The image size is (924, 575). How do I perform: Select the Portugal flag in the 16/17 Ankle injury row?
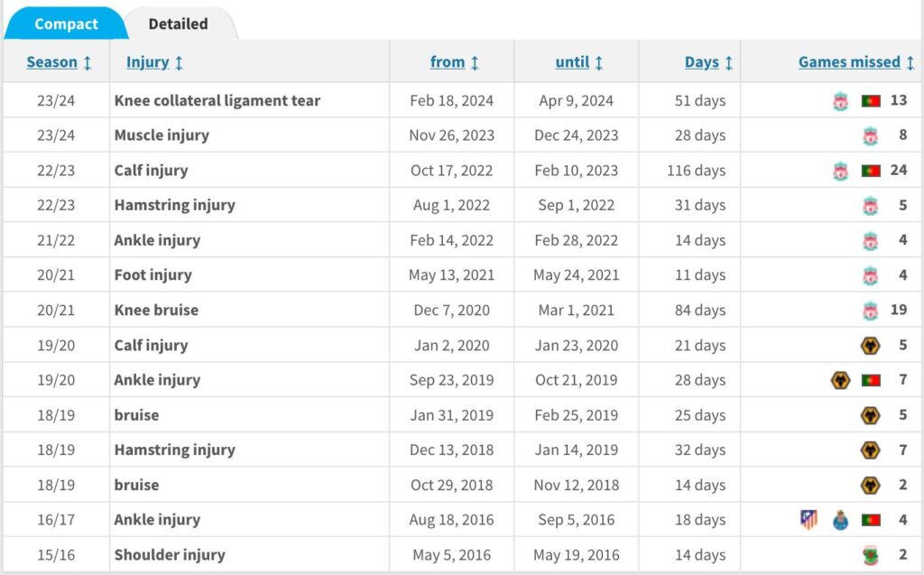tap(871, 520)
